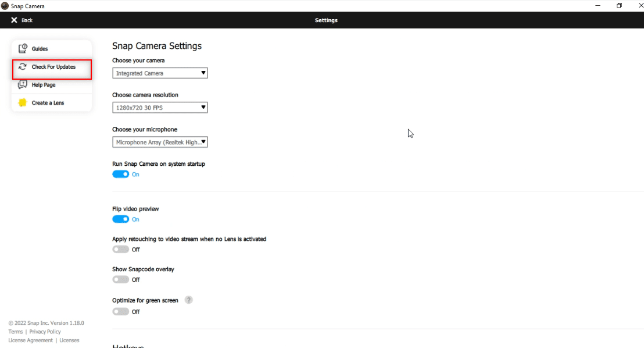Open the Privacy Policy link
Viewport: 644px width, 348px height.
[x=45, y=332]
